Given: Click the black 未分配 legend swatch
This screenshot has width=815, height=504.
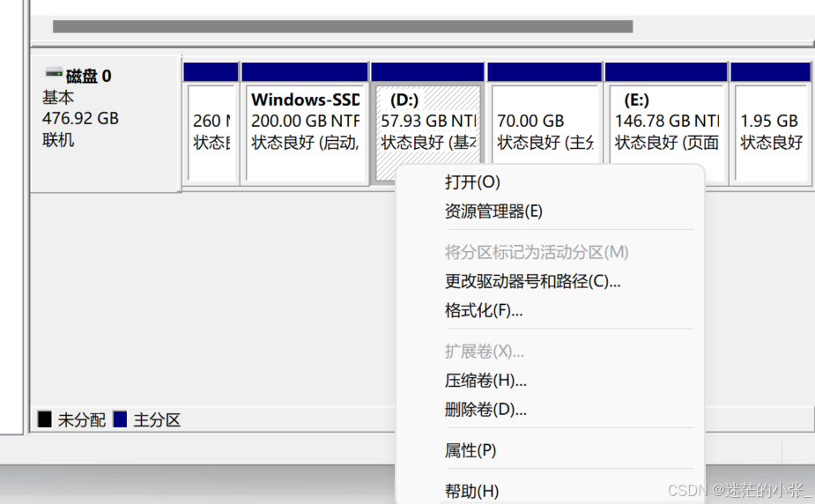Looking at the screenshot, I should pos(45,419).
